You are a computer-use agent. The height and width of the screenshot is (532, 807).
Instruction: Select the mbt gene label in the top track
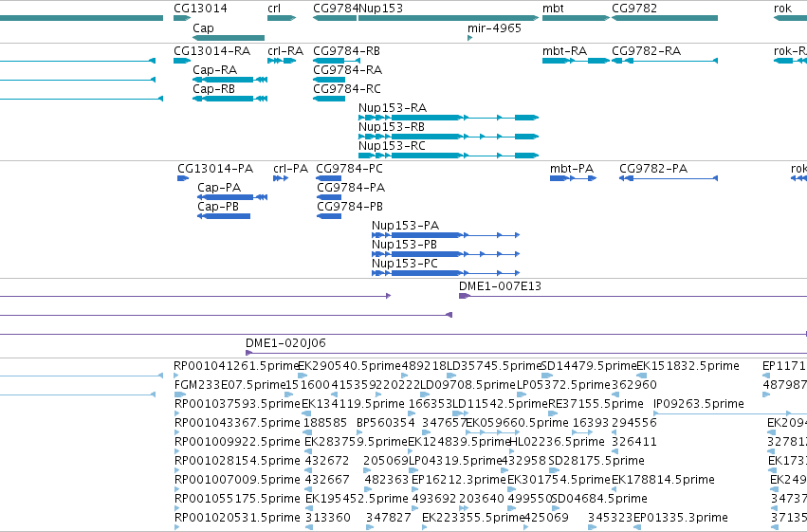pyautogui.click(x=553, y=9)
